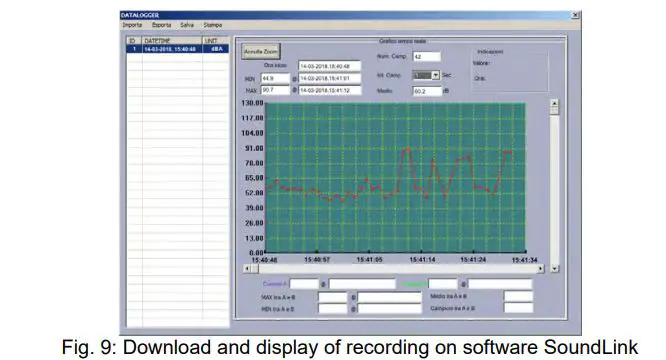Open the Esporta menu
Image resolution: width=666 pixels, height=360 pixels.
pos(161,25)
